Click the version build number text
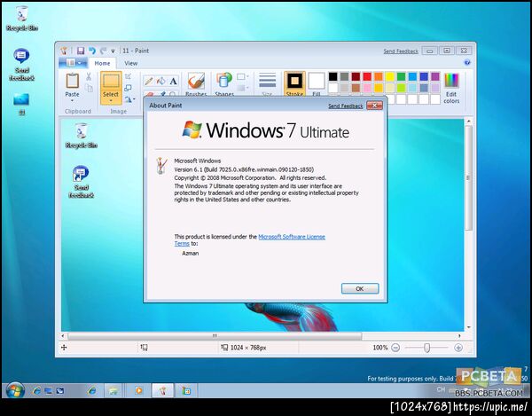 (244, 169)
